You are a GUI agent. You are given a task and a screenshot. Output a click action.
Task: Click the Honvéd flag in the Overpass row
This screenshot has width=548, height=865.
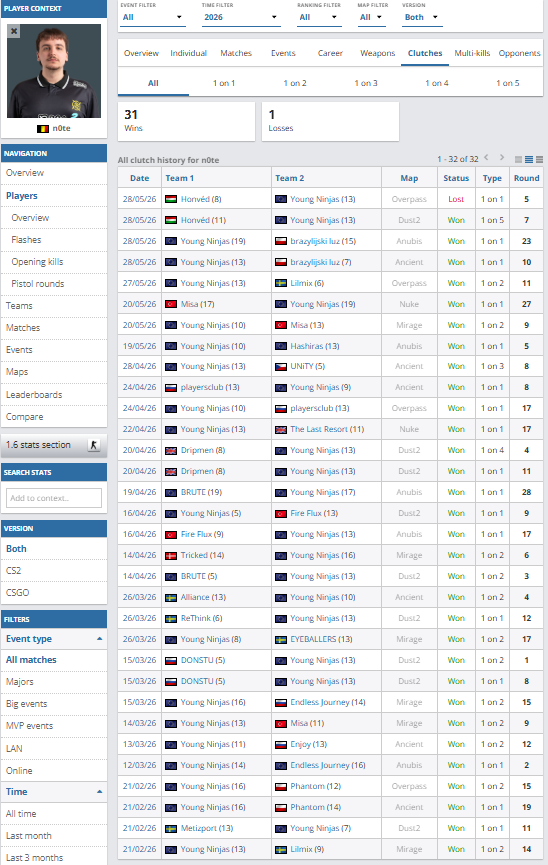(x=171, y=199)
